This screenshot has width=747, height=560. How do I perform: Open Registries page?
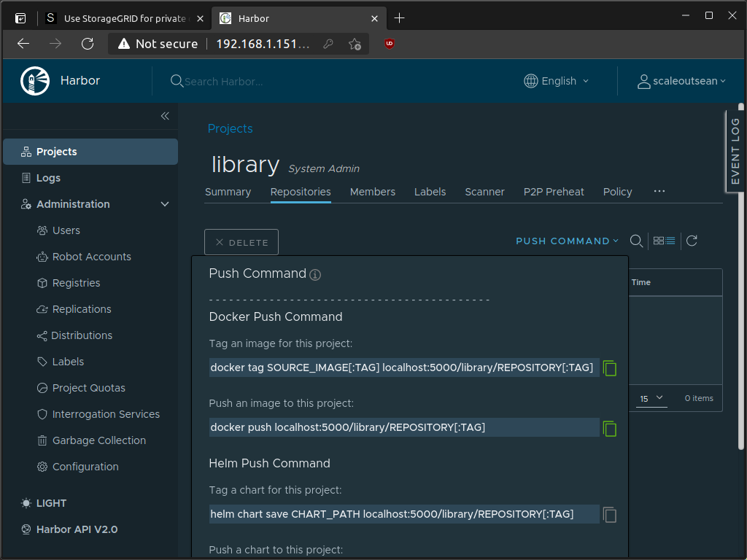76,283
